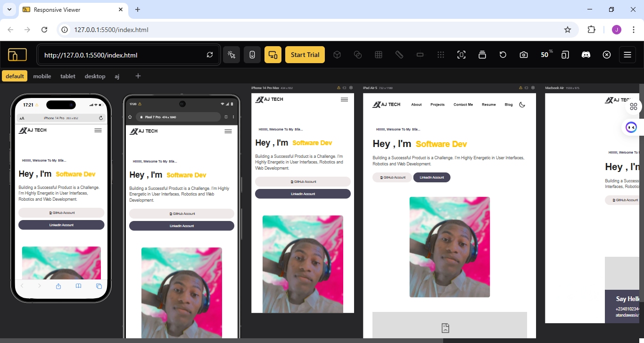This screenshot has height=343, width=644.
Task: Click the overlapping circles icon in toolbar
Action: point(358,55)
